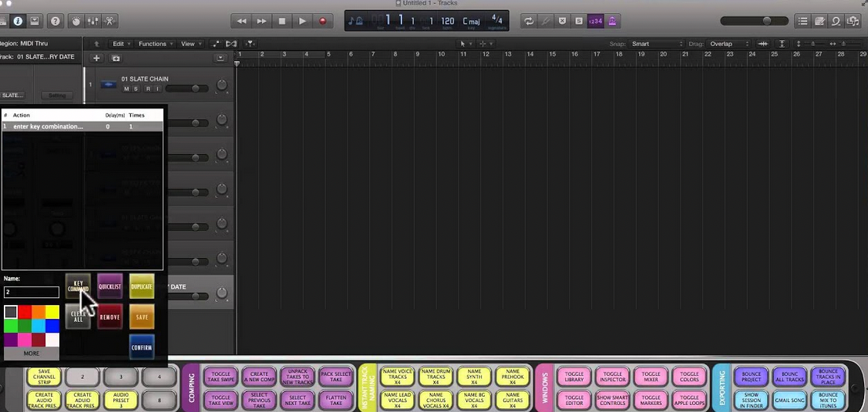Select the 'enter key combination...' action row

coord(82,126)
